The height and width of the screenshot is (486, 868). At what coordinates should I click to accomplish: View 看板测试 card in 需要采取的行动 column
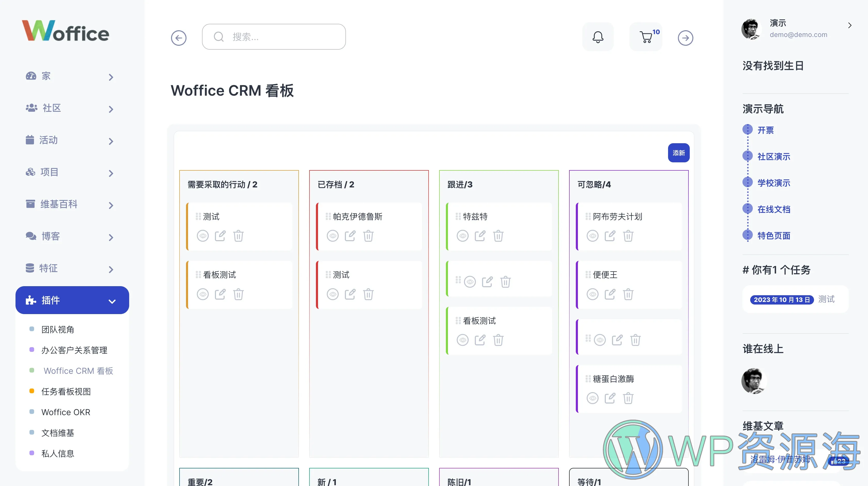pyautogui.click(x=203, y=294)
